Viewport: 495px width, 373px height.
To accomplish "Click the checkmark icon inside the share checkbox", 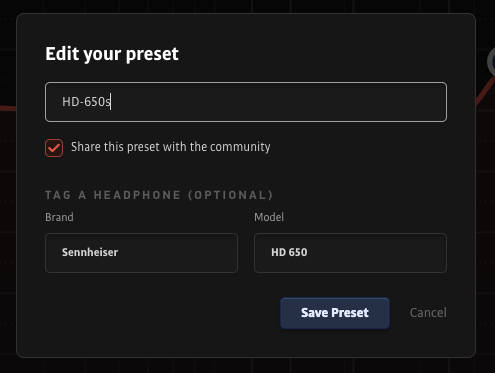I will [54, 148].
